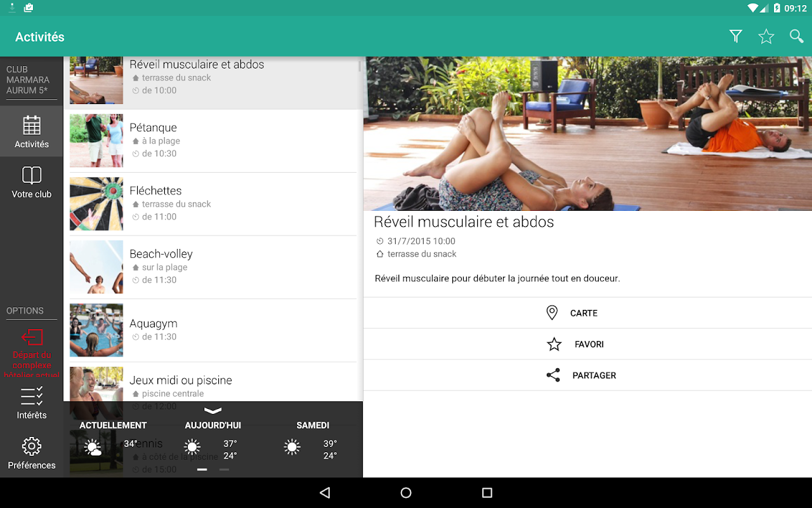812x508 pixels.
Task: Tap the search magnifier icon
Action: tap(796, 37)
